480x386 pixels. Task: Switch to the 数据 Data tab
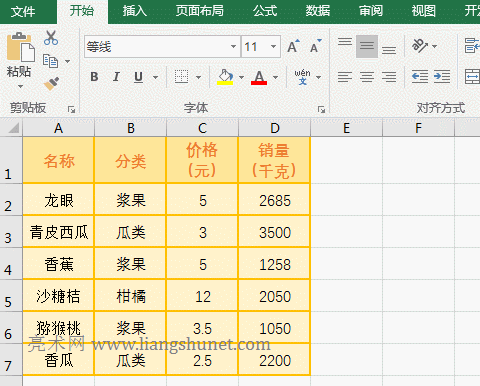pos(318,11)
